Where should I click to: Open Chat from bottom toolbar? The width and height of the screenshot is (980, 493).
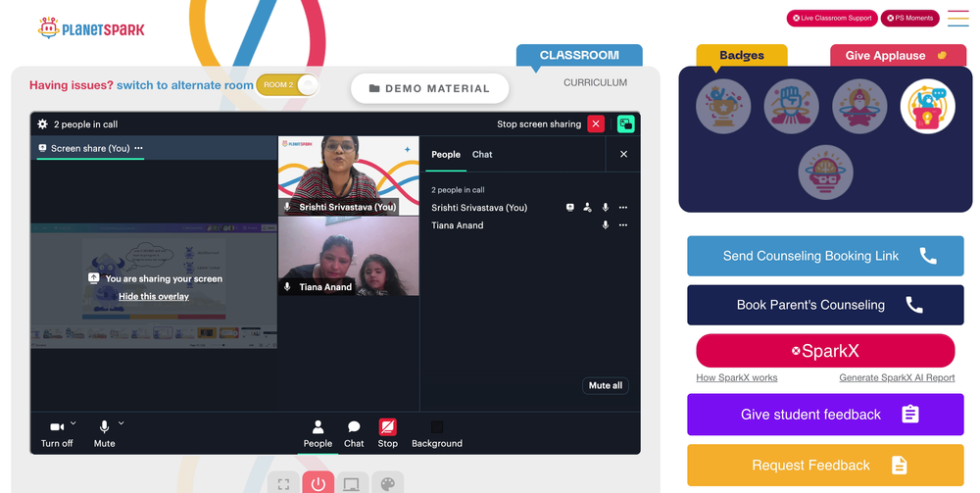coord(354,433)
